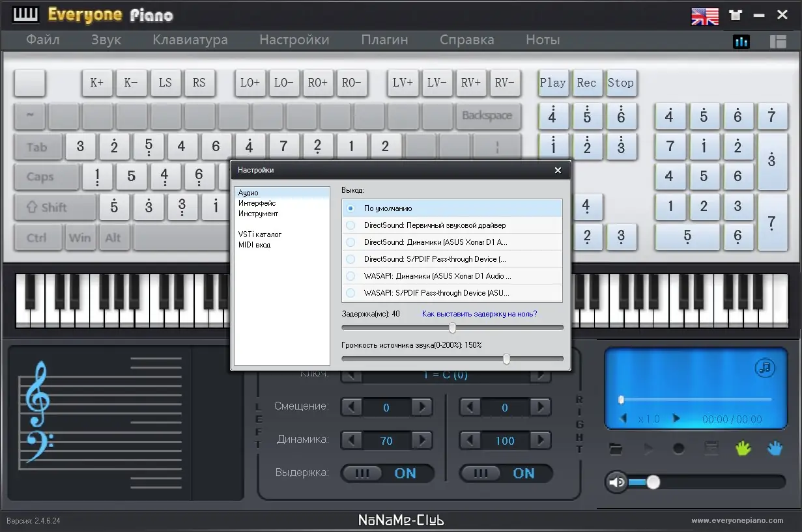The height and width of the screenshot is (532, 802).
Task: Click the Задержка latency slider handle
Action: 452,328
